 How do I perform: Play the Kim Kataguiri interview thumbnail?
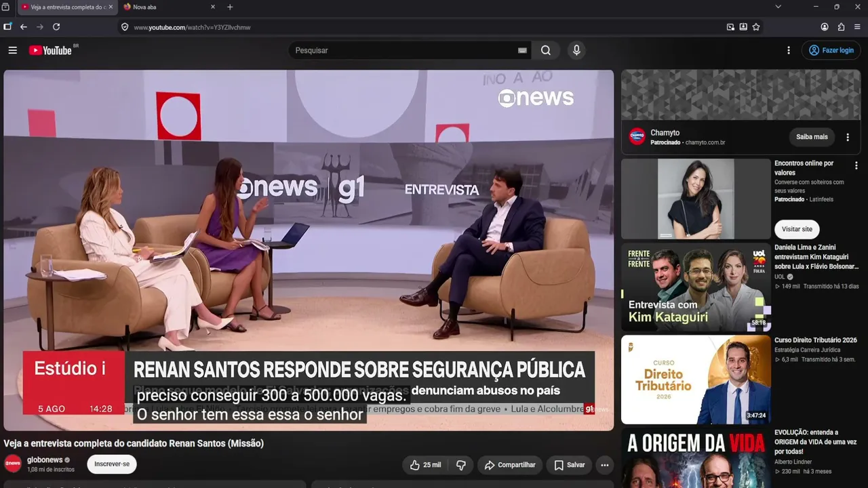point(696,287)
